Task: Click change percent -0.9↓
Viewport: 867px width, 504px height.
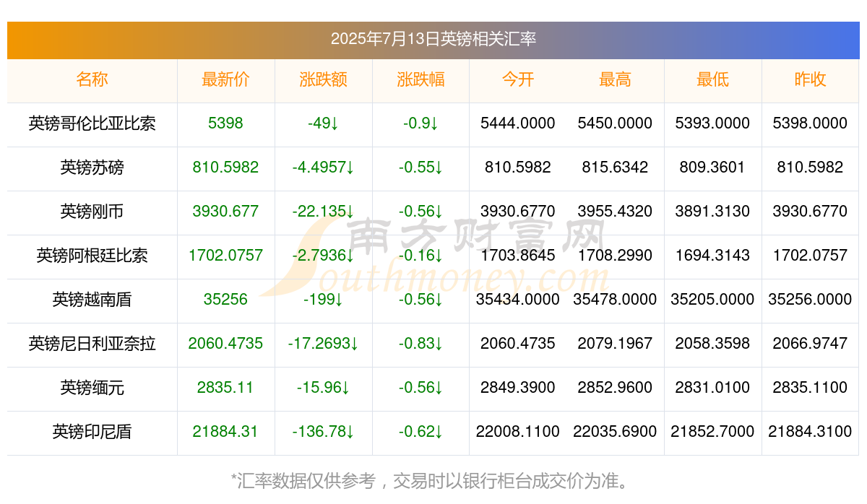Action: (x=420, y=123)
